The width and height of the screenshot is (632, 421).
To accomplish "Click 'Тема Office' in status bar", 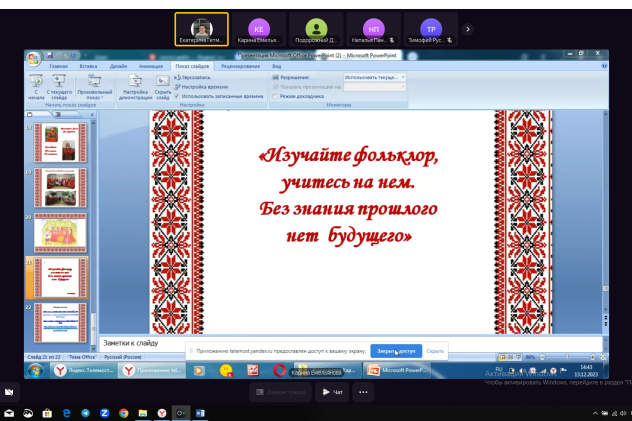I will tap(82, 357).
